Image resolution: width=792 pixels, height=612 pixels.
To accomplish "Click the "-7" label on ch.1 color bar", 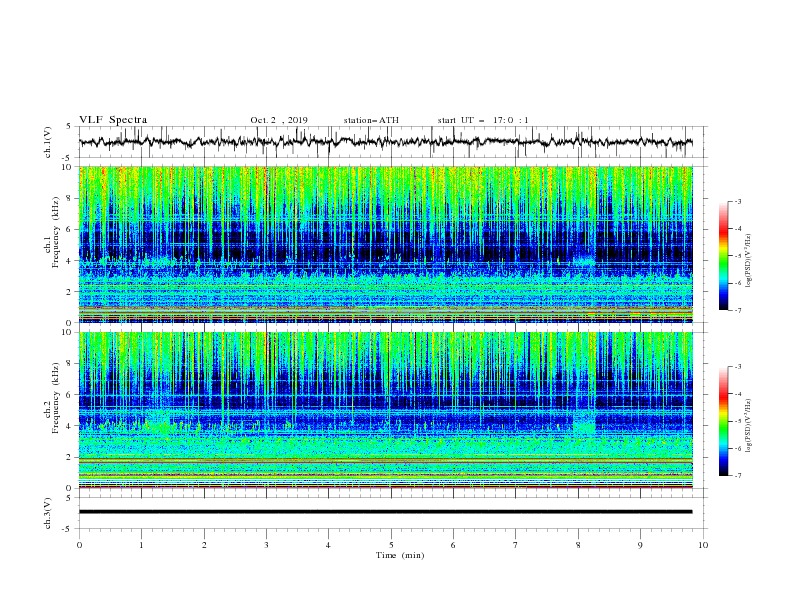I will pos(738,310).
